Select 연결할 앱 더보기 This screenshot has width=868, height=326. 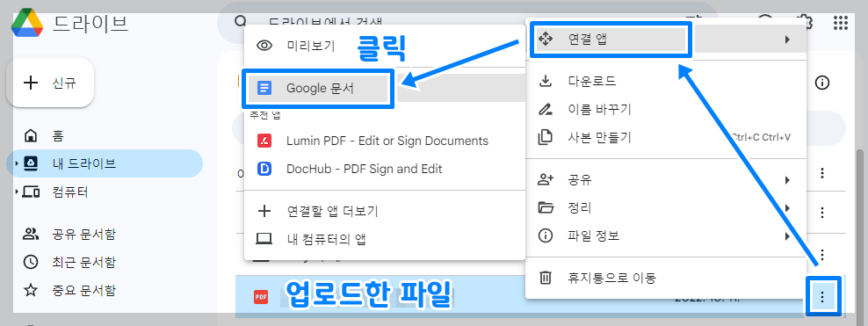[x=385, y=211]
